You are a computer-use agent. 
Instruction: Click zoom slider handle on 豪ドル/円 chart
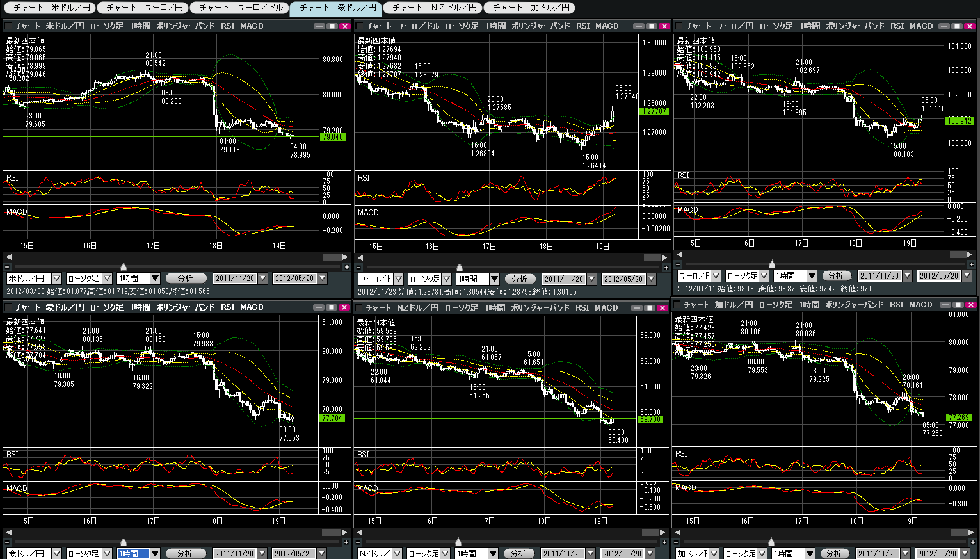(x=124, y=542)
